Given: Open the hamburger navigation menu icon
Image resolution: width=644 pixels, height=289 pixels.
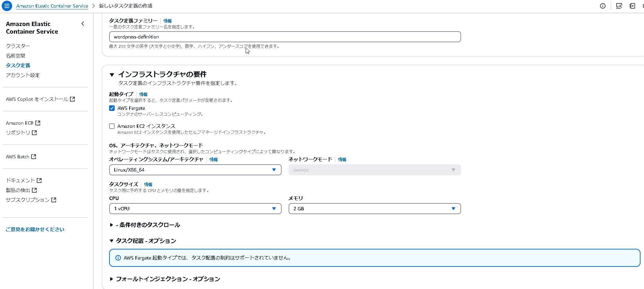Looking at the screenshot, I should 7,6.
